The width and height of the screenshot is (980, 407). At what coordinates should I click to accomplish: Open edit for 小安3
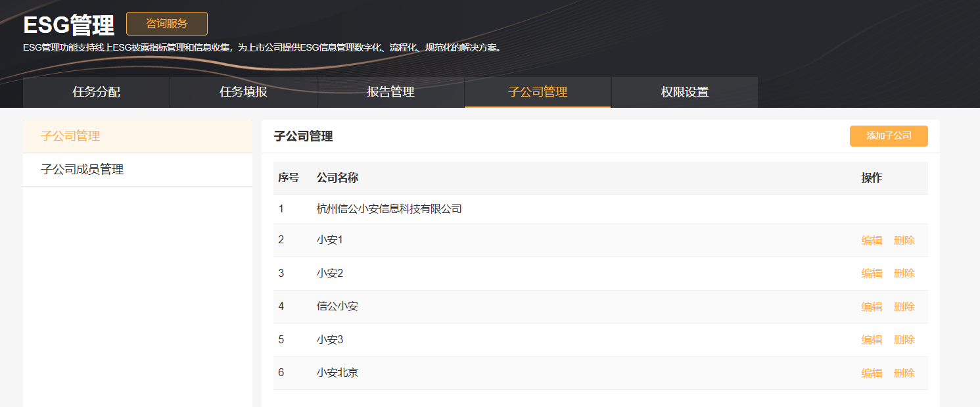(872, 340)
